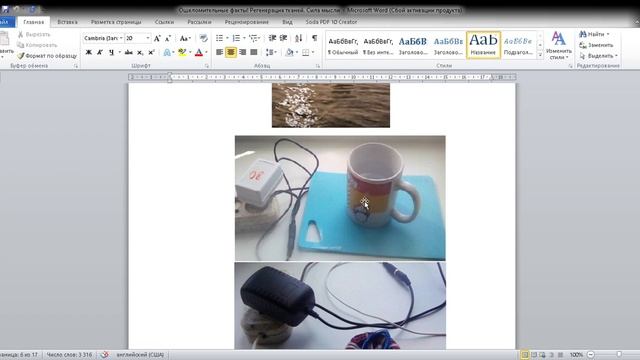Screen dimensions: 640x360
Task: Click the Decrease Indent icon
Action: [272, 38]
